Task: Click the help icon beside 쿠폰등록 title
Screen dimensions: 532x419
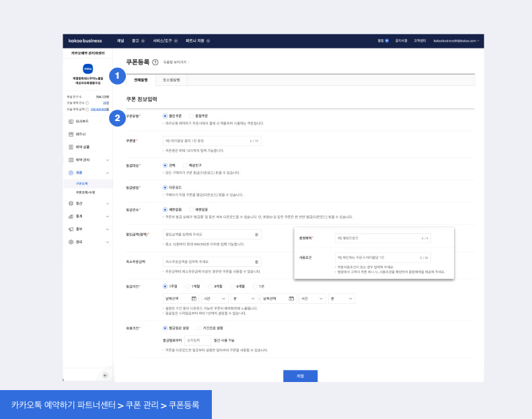Action: tap(155, 62)
